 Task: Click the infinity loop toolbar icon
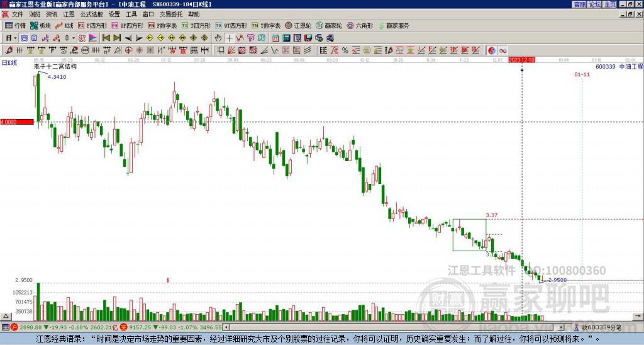tap(502, 50)
